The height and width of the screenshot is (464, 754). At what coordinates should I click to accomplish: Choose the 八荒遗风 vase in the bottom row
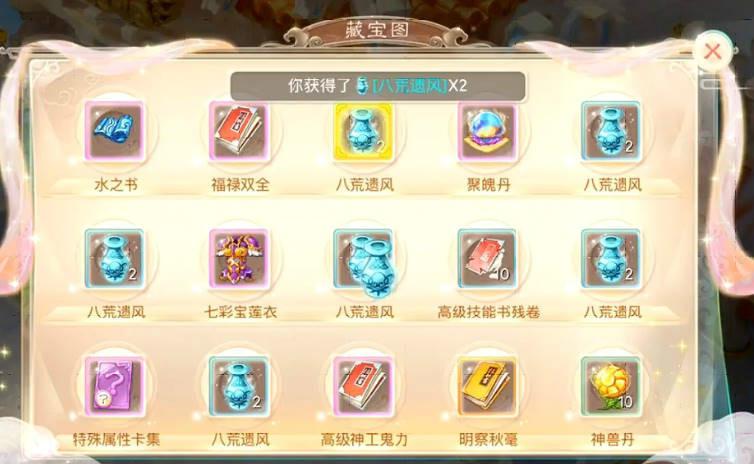239,386
